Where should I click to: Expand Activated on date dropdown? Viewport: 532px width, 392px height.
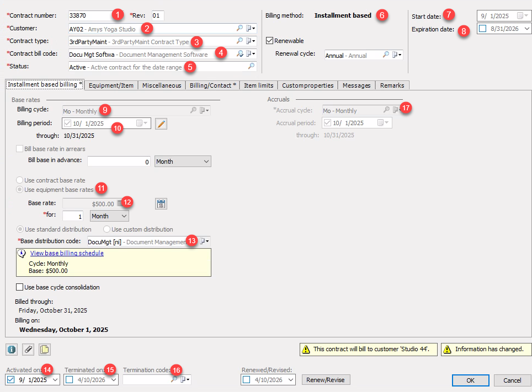click(55, 379)
